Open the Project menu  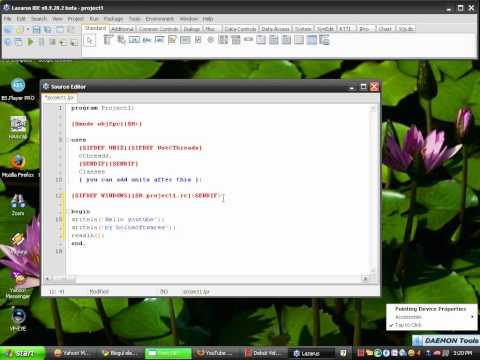76,19
